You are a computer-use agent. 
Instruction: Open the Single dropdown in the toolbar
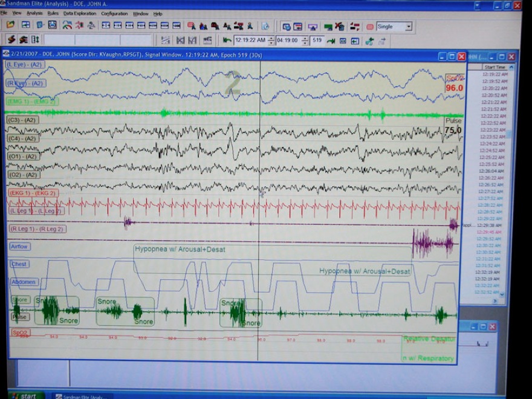pyautogui.click(x=409, y=27)
